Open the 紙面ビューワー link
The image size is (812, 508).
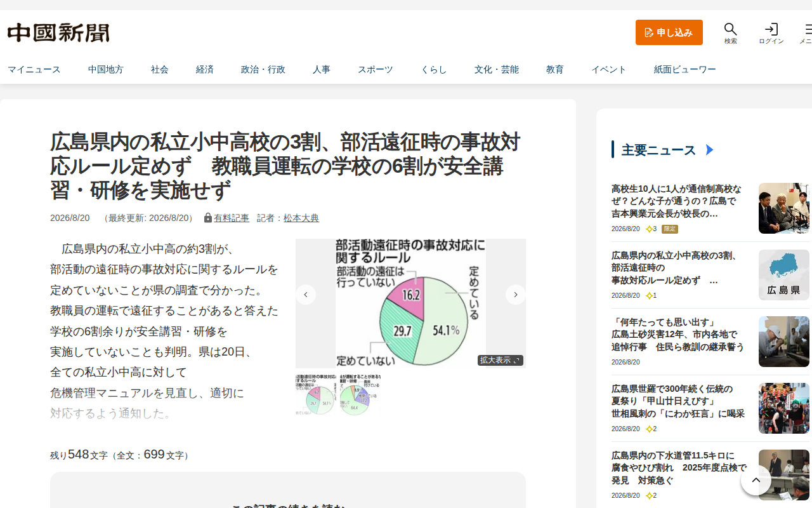coord(685,69)
